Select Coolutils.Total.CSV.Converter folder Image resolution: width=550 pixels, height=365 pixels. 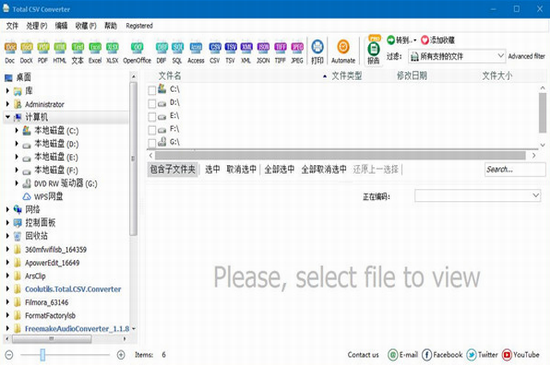point(73,289)
